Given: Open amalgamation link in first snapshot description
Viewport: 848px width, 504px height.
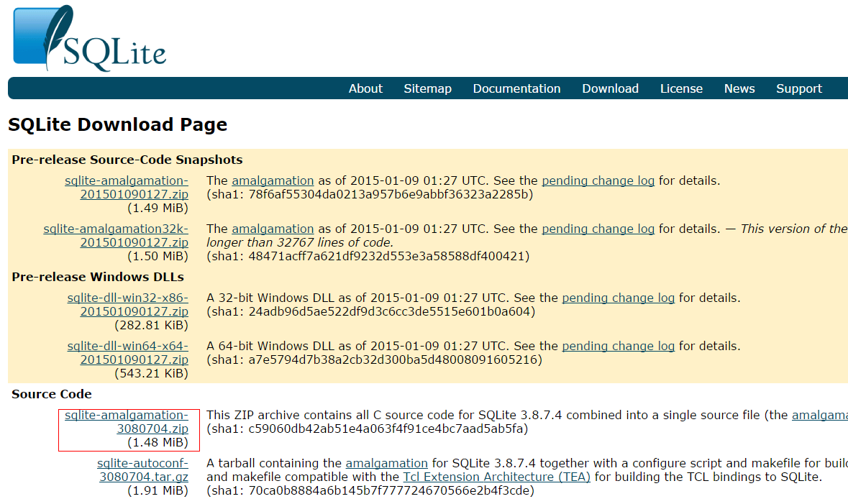Looking at the screenshot, I should click(x=273, y=181).
